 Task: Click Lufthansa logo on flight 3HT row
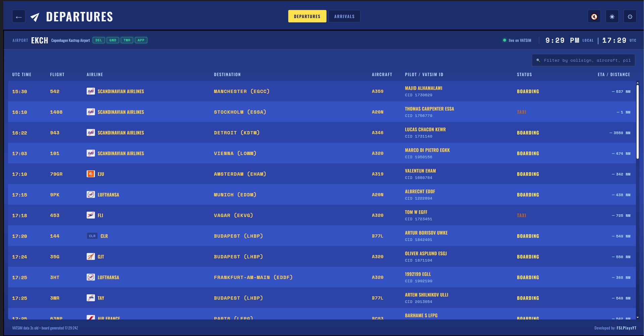[91, 277]
